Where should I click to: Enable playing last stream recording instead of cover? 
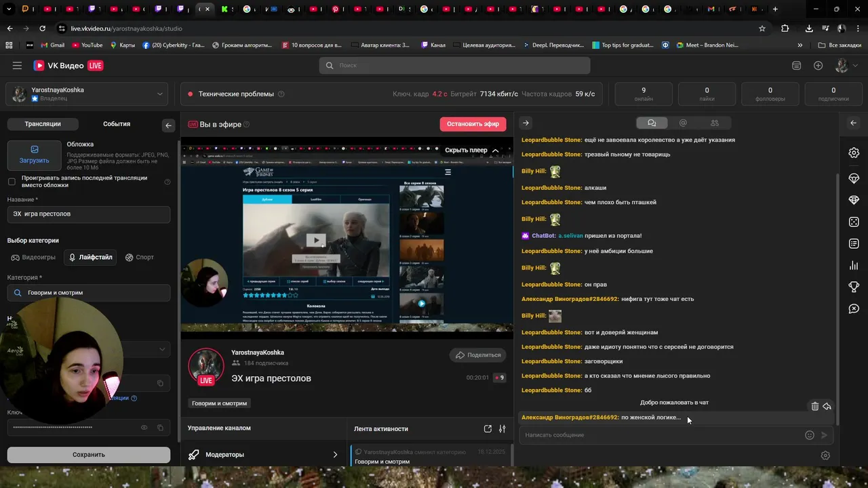click(12, 182)
